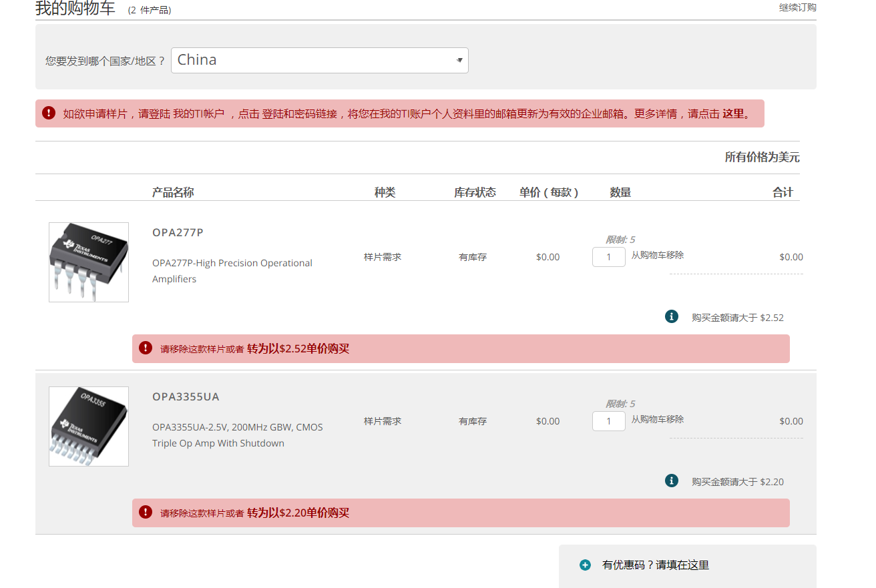Click the 数量 column header
The image size is (876, 588).
620,192
